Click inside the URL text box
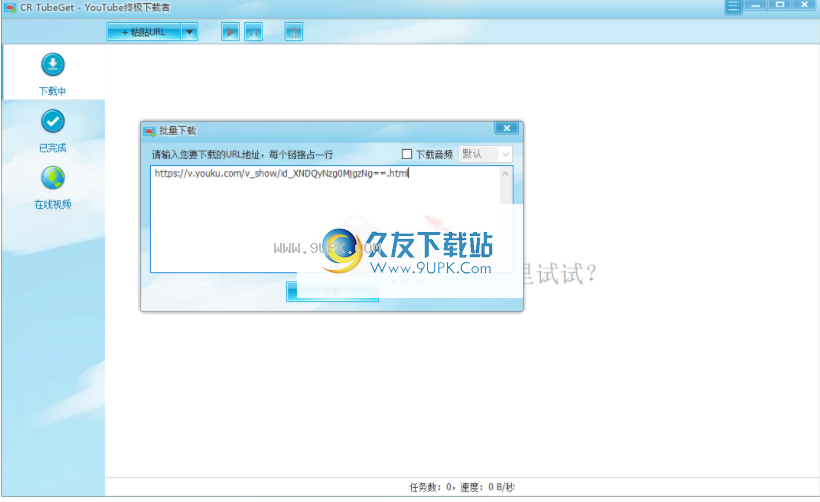This screenshot has height=502, width=820. pyautogui.click(x=331, y=220)
